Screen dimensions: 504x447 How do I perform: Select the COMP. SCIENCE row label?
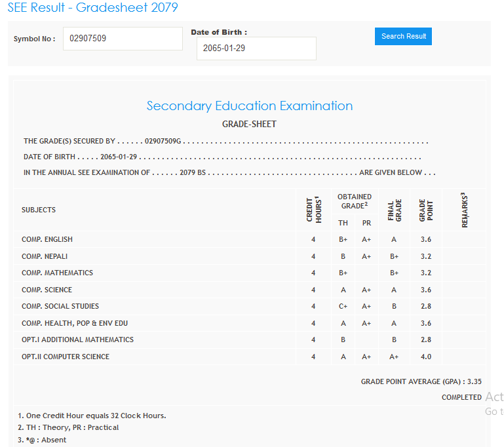[x=47, y=290]
